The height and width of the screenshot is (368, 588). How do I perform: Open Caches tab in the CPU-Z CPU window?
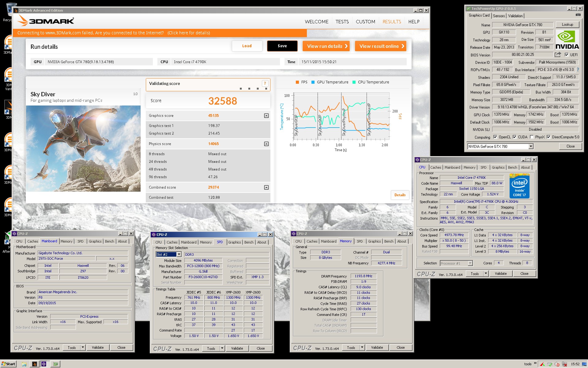(x=435, y=167)
